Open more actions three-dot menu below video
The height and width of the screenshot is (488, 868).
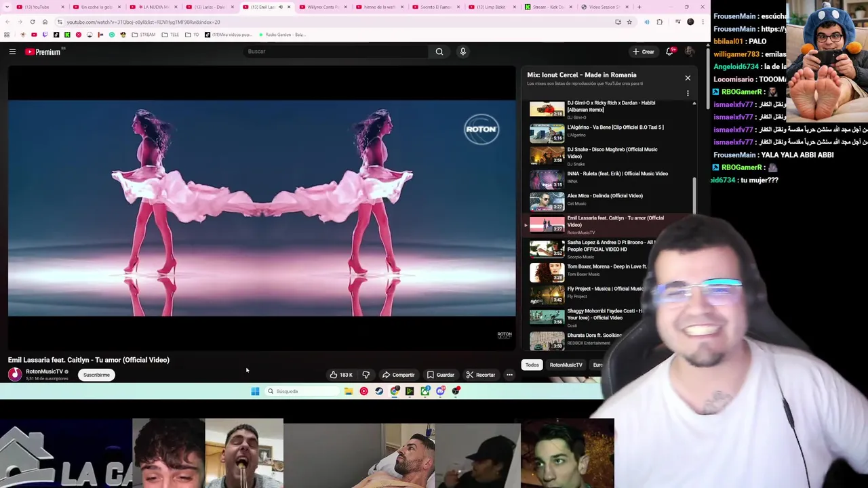[x=509, y=375]
